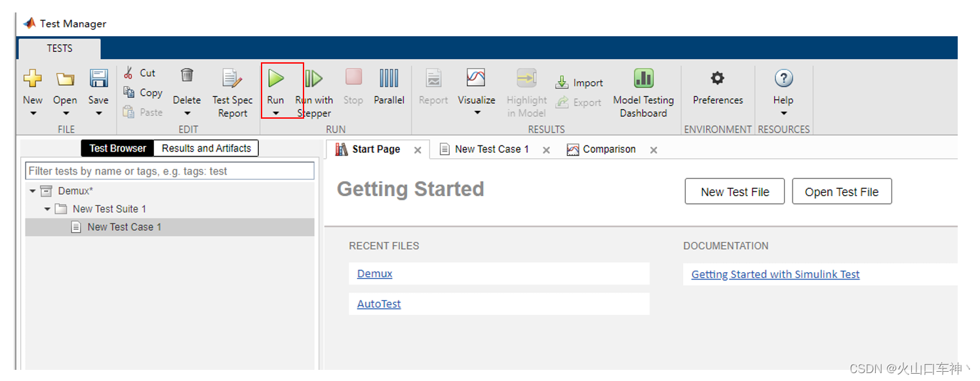Click the New test file plus icon

pyautogui.click(x=33, y=79)
